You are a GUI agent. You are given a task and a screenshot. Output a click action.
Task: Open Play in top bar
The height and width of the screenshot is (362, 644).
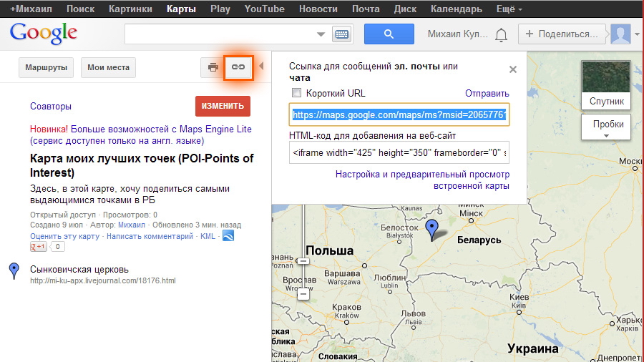point(220,9)
